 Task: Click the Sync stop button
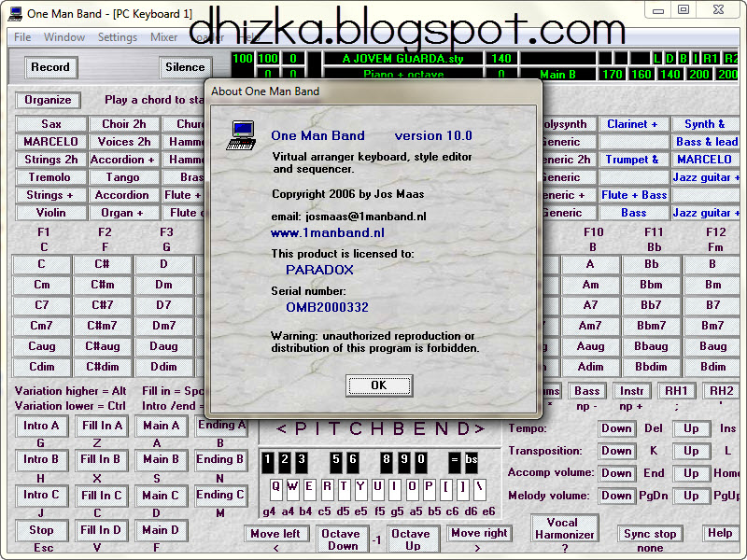650,534
